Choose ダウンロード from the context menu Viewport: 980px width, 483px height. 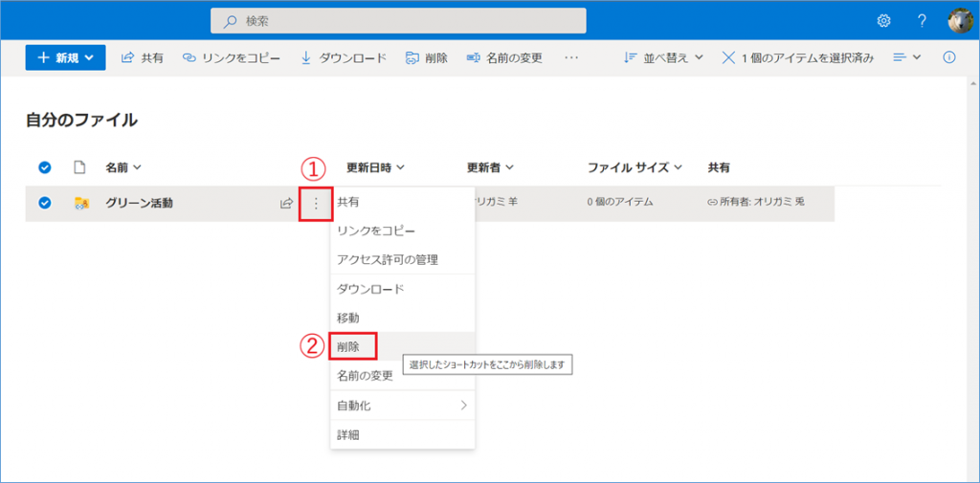click(403, 289)
